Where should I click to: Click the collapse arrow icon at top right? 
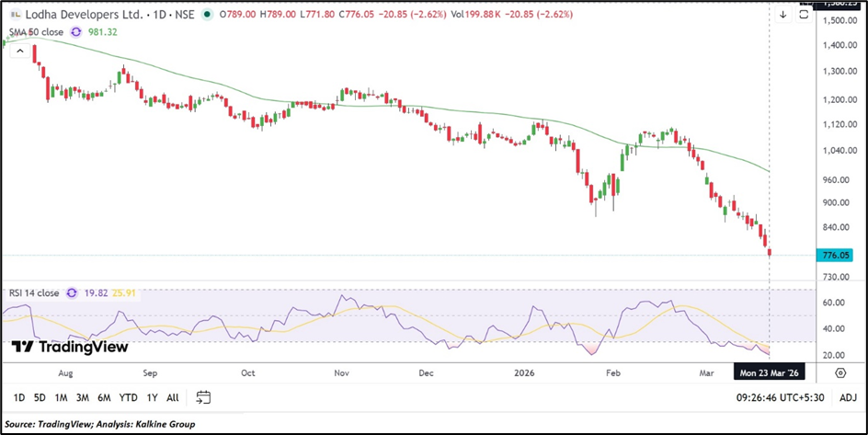(x=783, y=15)
